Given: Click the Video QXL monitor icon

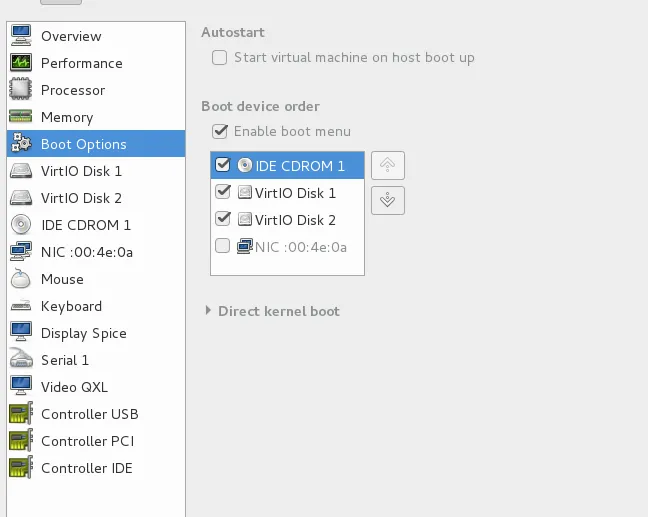Looking at the screenshot, I should 21,387.
